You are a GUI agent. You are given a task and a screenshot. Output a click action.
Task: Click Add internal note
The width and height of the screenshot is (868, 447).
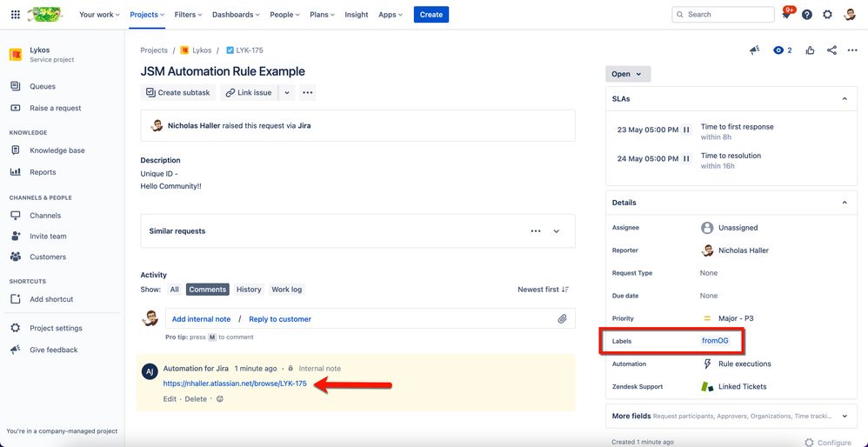coord(201,319)
